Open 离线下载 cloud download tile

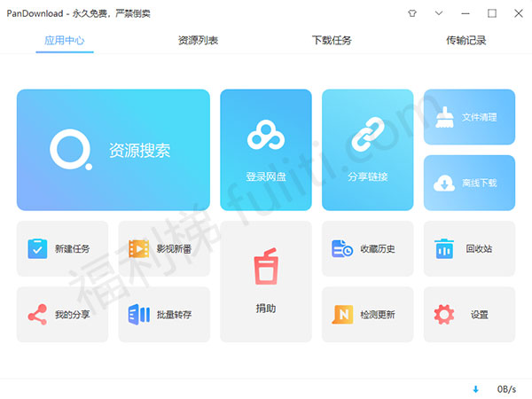coord(469,183)
